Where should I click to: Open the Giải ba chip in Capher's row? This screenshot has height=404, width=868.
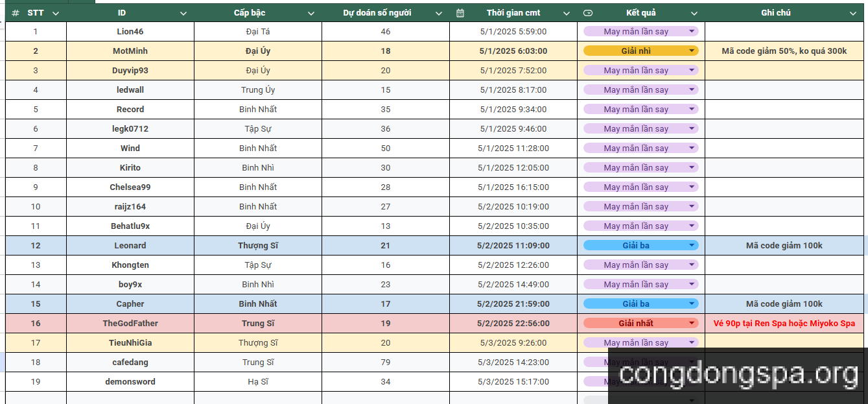tap(640, 303)
